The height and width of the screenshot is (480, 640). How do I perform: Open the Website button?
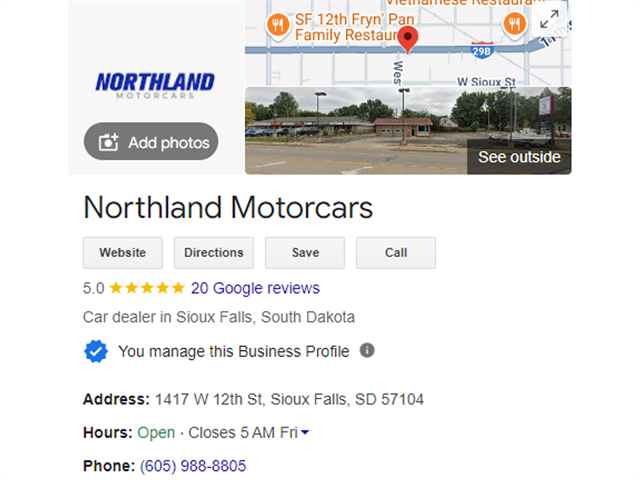click(x=122, y=253)
